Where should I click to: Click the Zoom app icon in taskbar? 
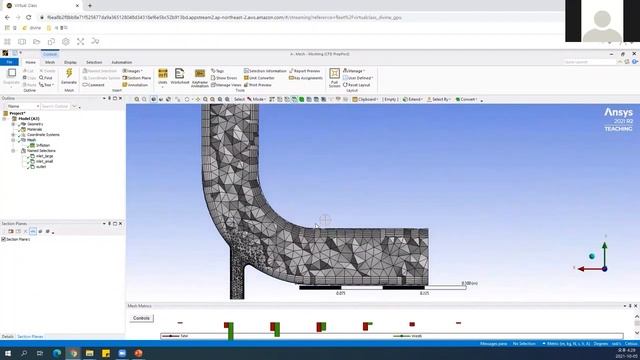[122, 353]
